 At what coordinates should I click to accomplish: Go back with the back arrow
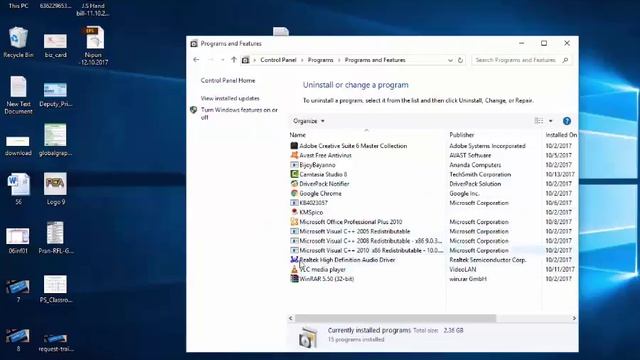click(x=196, y=60)
